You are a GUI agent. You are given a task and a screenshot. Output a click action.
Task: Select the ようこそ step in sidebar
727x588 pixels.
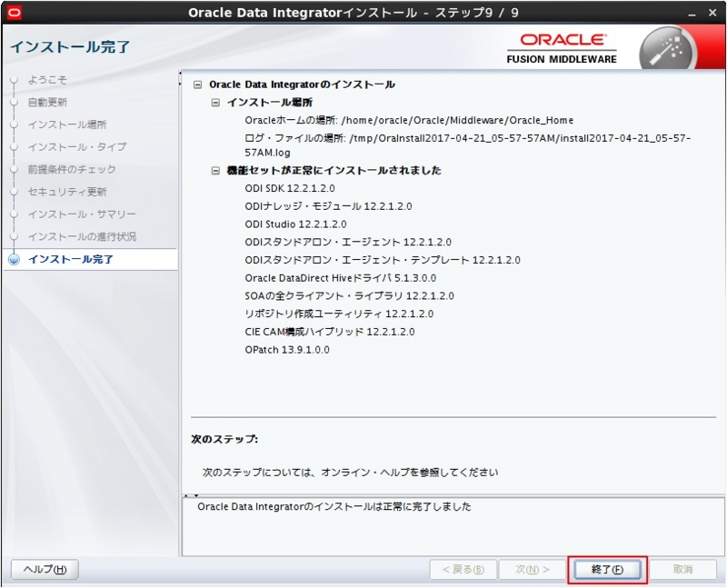coord(47,80)
